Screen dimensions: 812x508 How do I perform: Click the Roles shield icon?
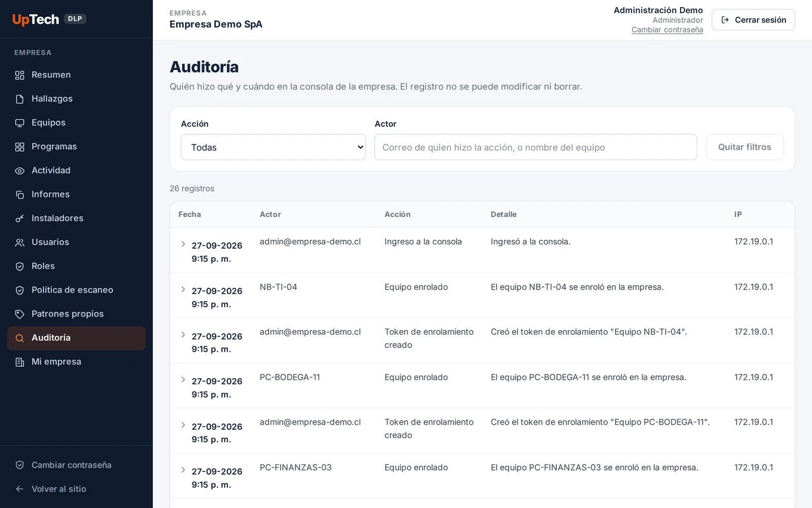pyautogui.click(x=20, y=266)
